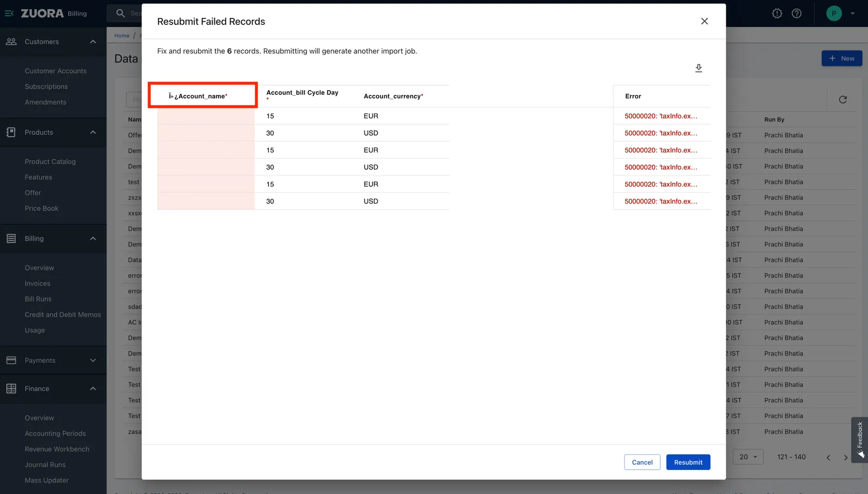The image size is (868, 494).
Task: Download the failed records file
Action: [699, 68]
